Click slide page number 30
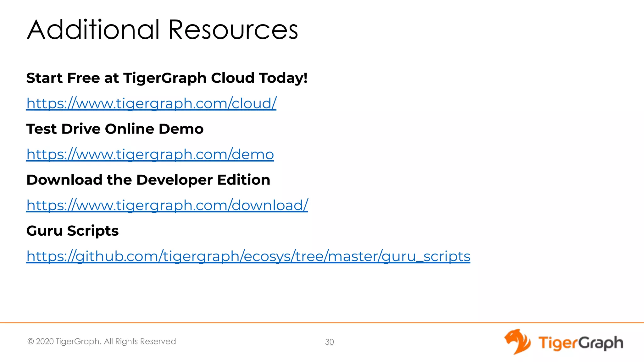 pyautogui.click(x=329, y=342)
